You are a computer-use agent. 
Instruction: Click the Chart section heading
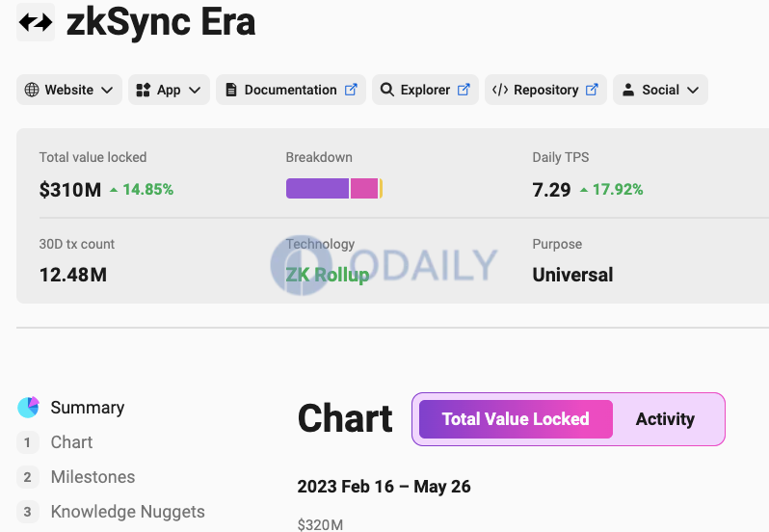[345, 418]
